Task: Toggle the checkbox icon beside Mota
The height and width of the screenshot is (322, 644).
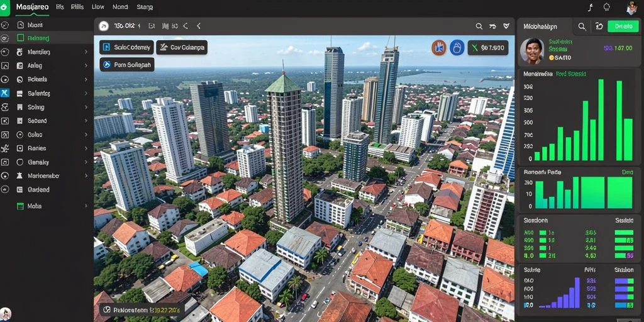Action: pos(20,206)
